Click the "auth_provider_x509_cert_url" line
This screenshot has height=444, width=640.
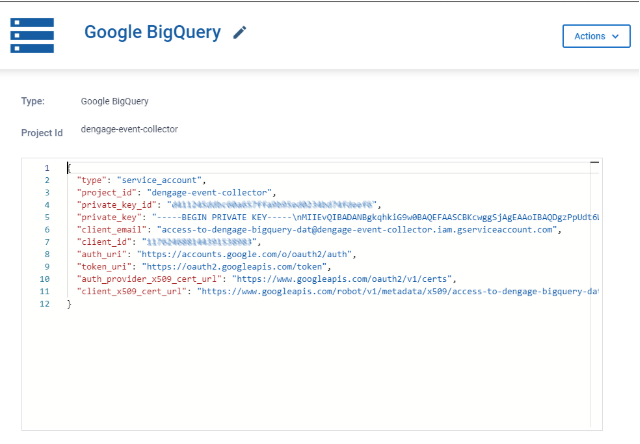click(x=267, y=279)
